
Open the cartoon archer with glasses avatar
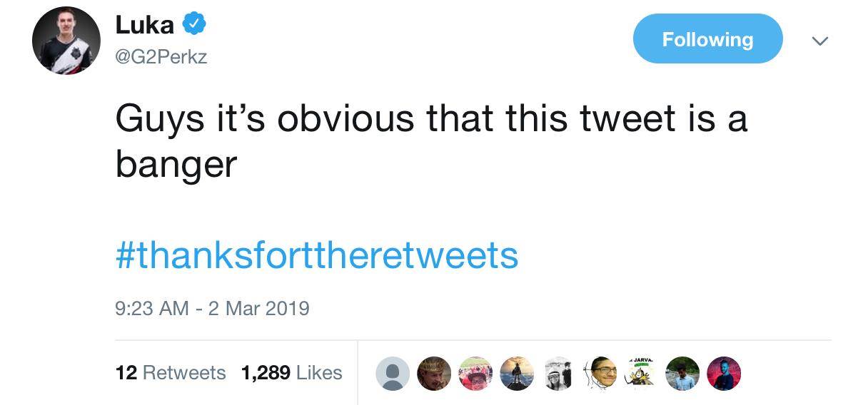(600, 373)
